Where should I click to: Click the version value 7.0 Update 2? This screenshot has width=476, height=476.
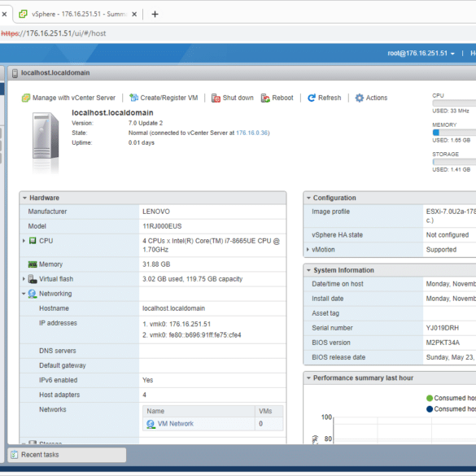click(146, 123)
